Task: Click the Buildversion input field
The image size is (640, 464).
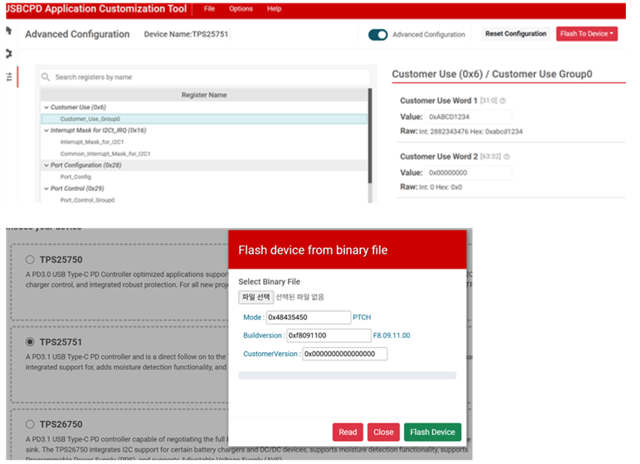Action: click(329, 335)
